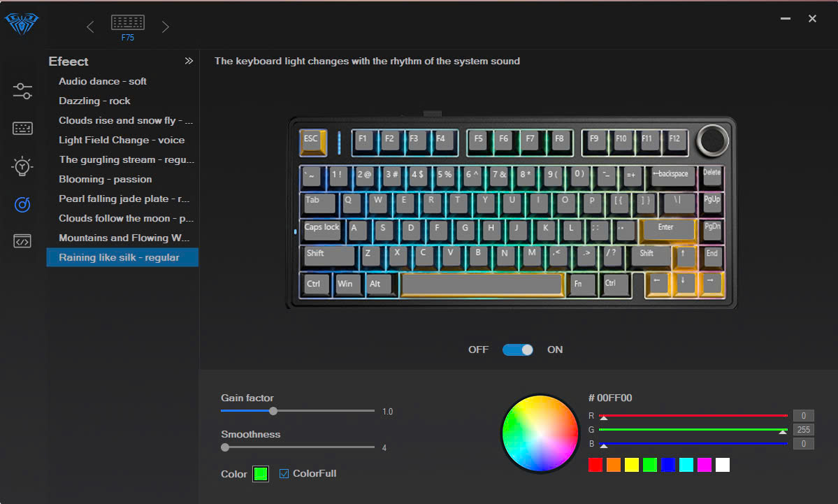Open the macro code sidebar icon
The width and height of the screenshot is (838, 504).
click(x=22, y=242)
